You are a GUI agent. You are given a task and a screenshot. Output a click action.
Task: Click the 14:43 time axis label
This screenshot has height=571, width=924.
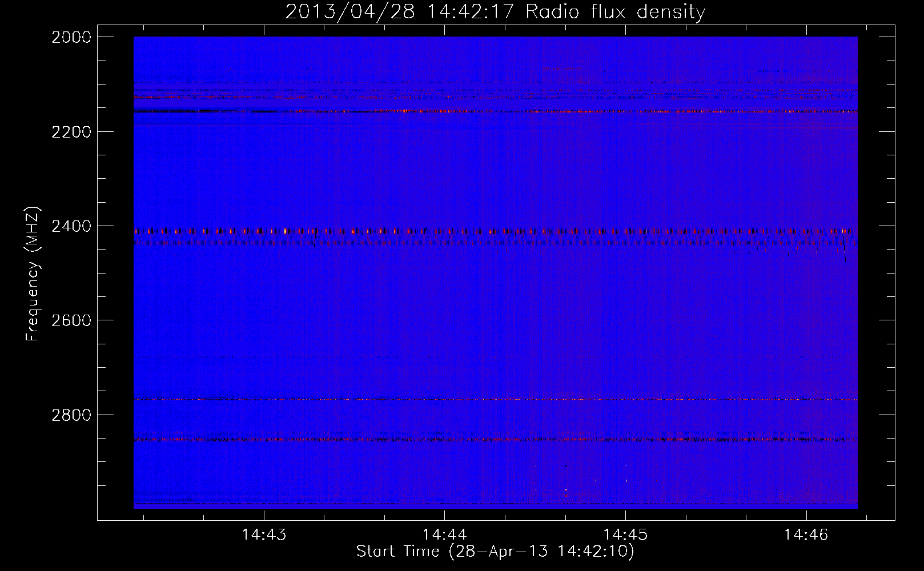(x=264, y=535)
